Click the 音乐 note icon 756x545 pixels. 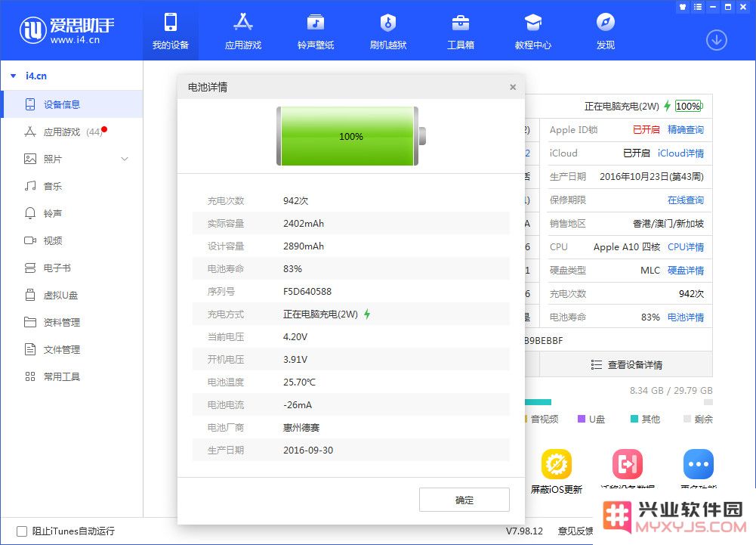[x=30, y=186]
